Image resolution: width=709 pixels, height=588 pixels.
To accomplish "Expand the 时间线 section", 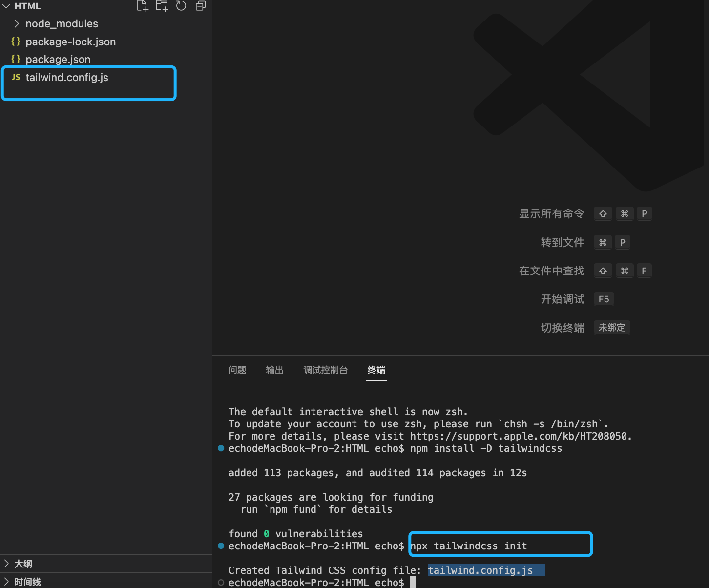I will (106, 581).
